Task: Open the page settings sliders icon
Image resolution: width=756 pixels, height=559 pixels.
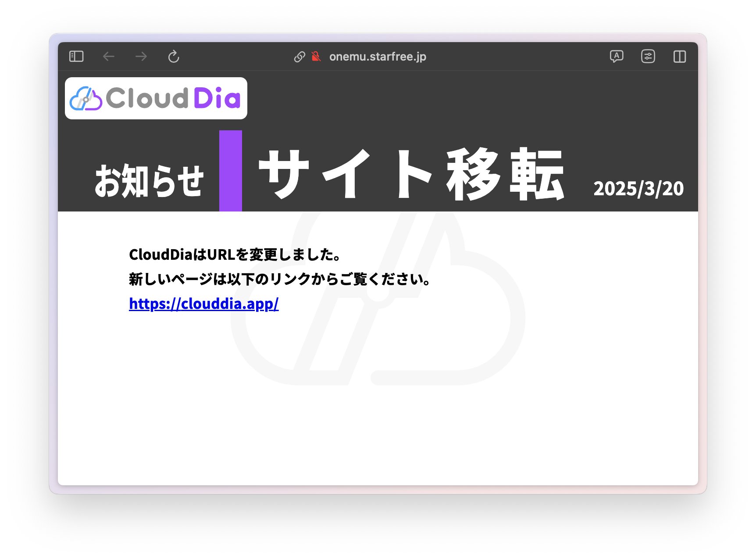Action: tap(648, 57)
